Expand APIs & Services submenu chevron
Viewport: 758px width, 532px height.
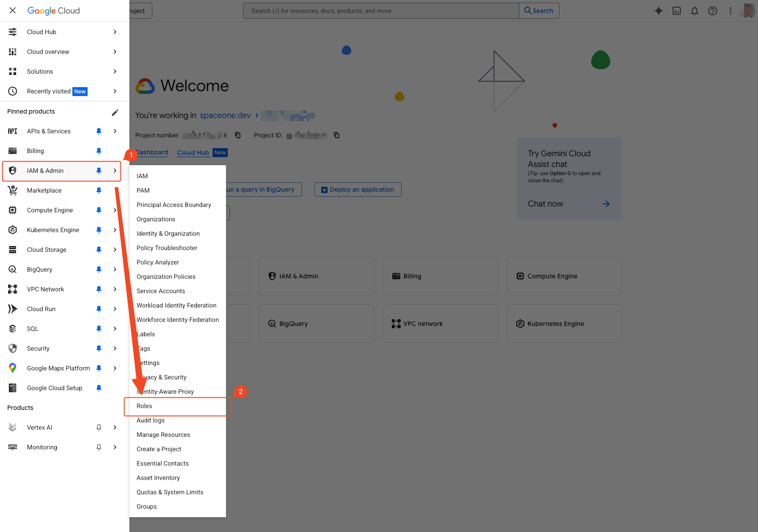pos(115,131)
